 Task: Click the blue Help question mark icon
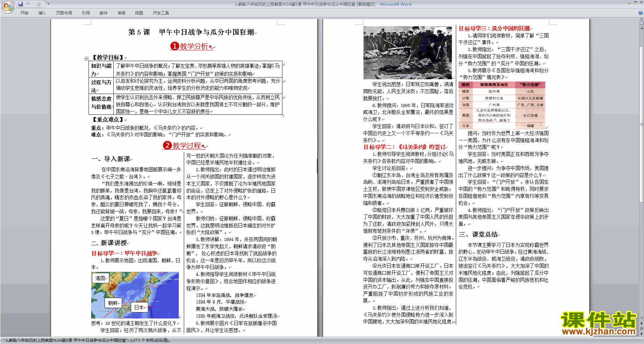641,13
